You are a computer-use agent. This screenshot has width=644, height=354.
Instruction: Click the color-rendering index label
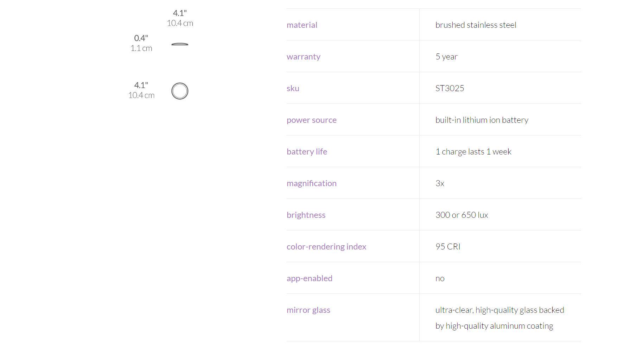pyautogui.click(x=326, y=247)
